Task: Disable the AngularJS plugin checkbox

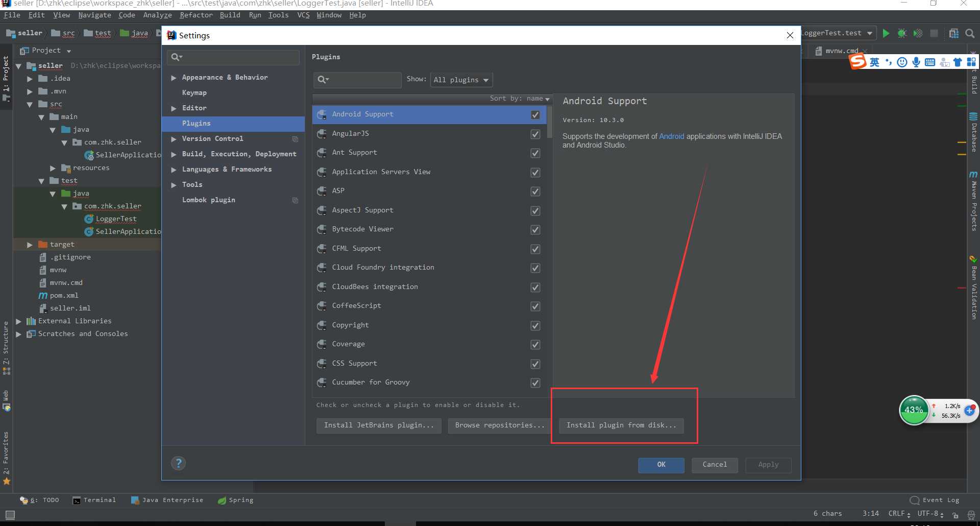Action: [535, 134]
